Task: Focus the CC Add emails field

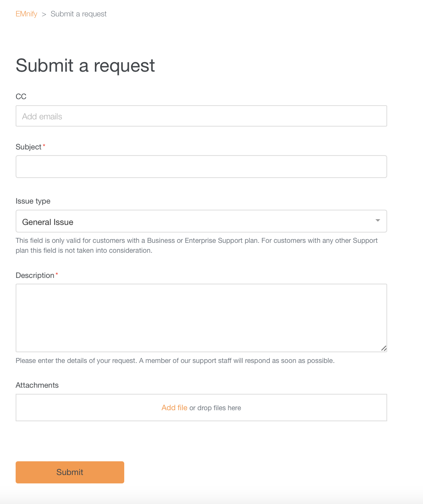Action: (201, 116)
